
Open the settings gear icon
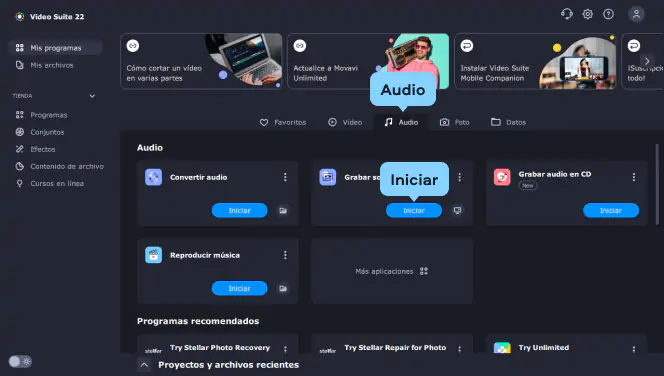click(x=587, y=14)
